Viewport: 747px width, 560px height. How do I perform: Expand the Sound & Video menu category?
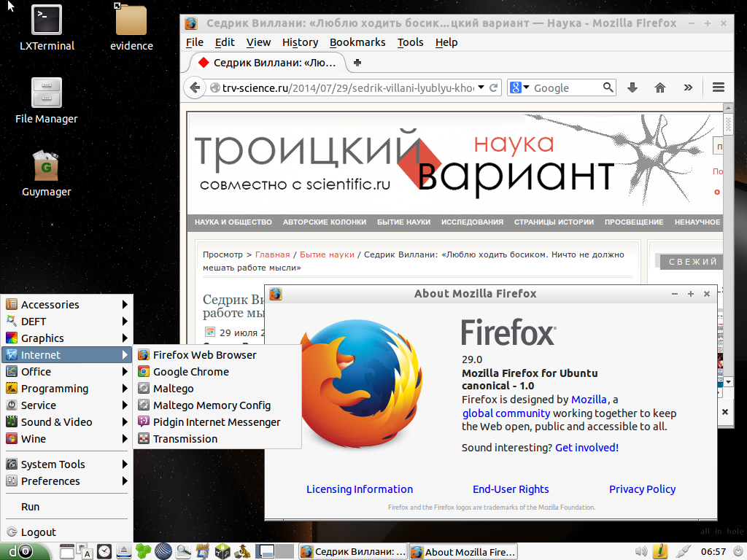(66, 422)
